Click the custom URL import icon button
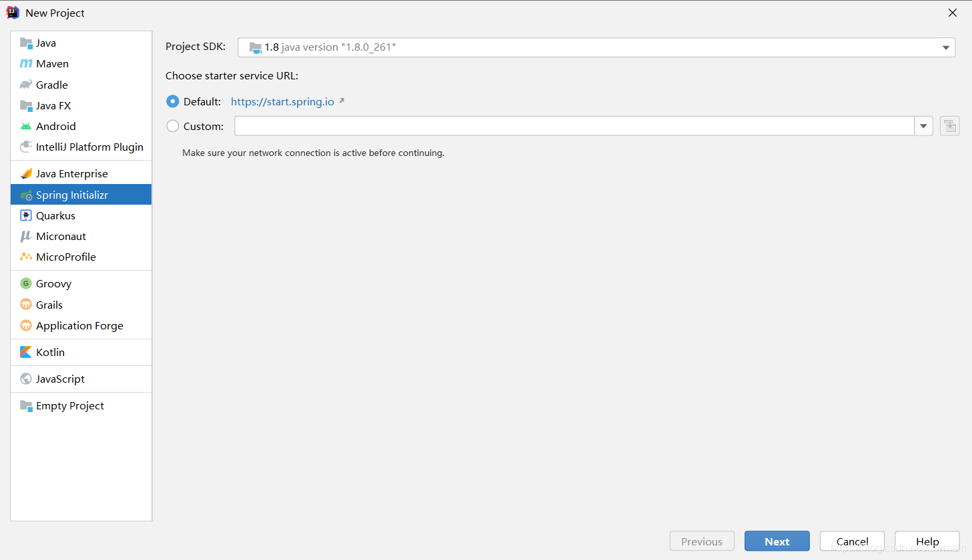Screen dimensions: 972x560 click(x=950, y=126)
